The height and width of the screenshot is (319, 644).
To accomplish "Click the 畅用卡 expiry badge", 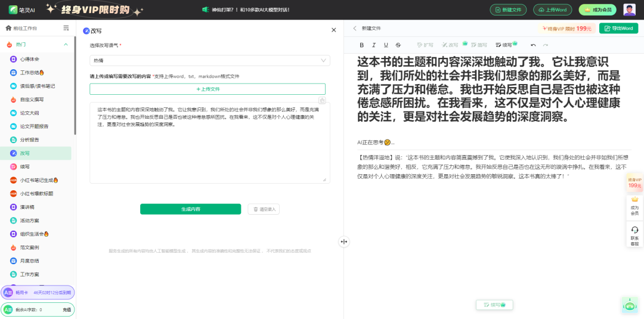I will point(38,292).
